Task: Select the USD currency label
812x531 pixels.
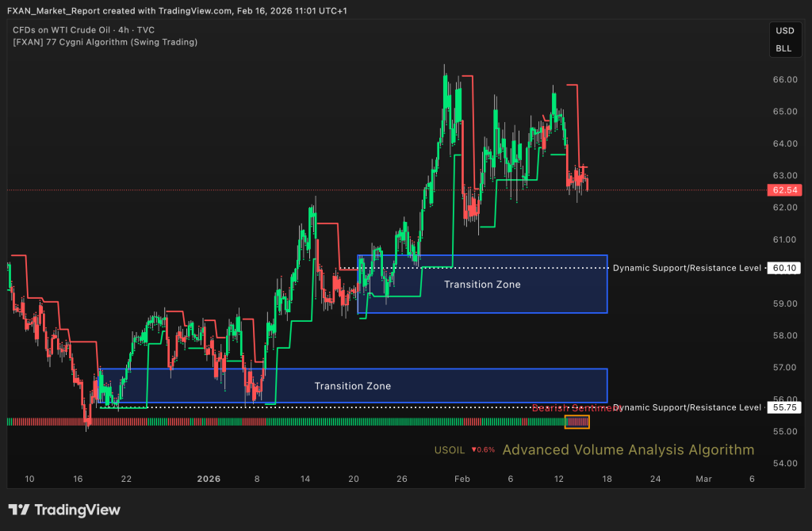Action: coord(783,31)
